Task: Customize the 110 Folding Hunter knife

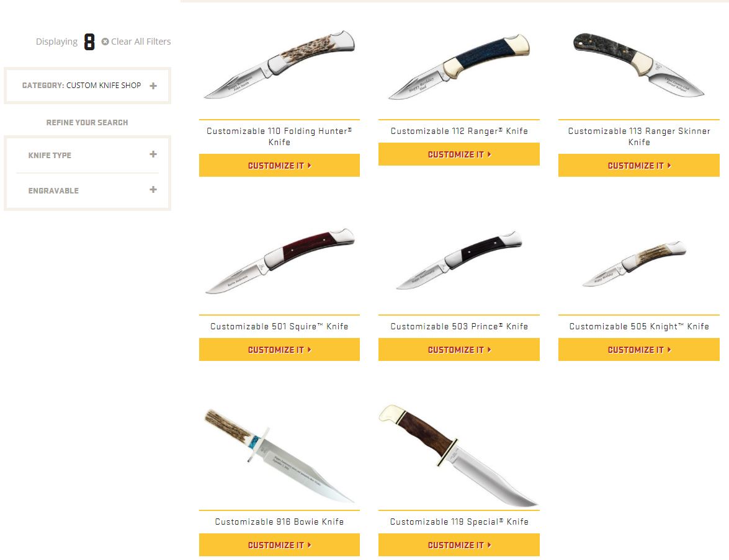Action: tap(279, 166)
